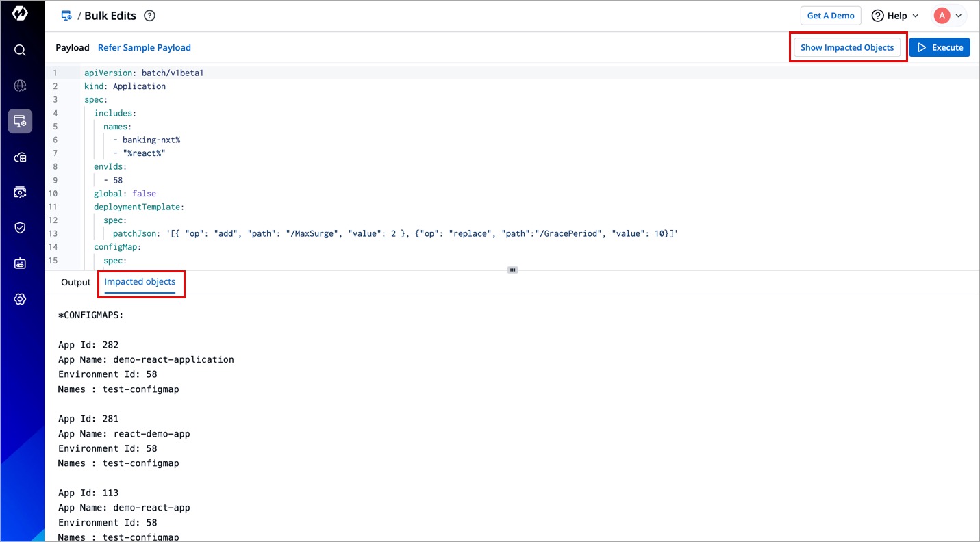Open global settings gear icon in sidebar

pos(20,299)
